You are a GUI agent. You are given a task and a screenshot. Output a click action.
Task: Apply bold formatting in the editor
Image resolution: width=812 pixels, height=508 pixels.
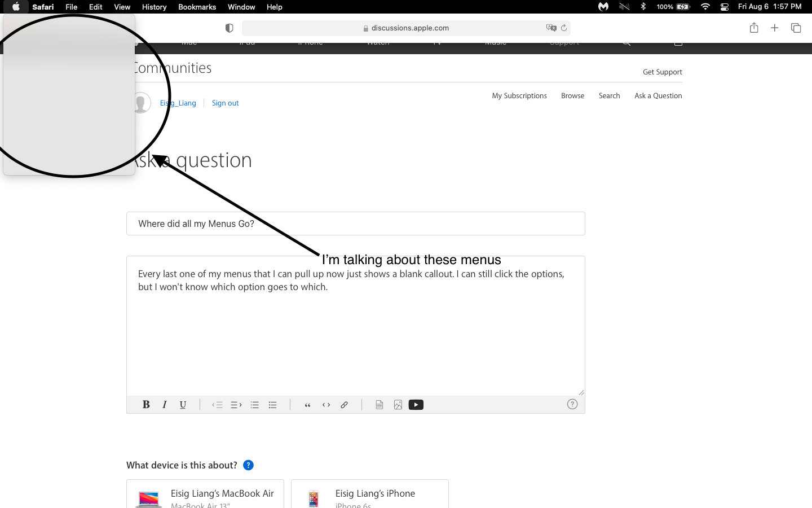(x=146, y=405)
